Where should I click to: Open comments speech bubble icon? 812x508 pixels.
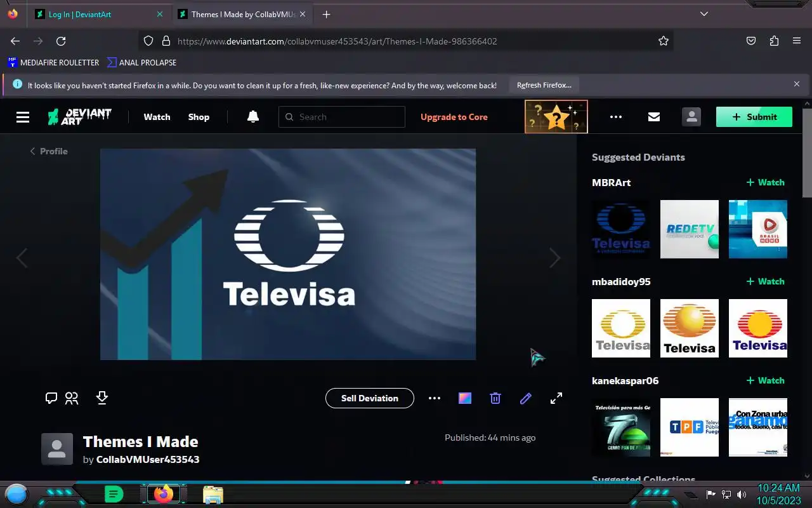pos(51,398)
